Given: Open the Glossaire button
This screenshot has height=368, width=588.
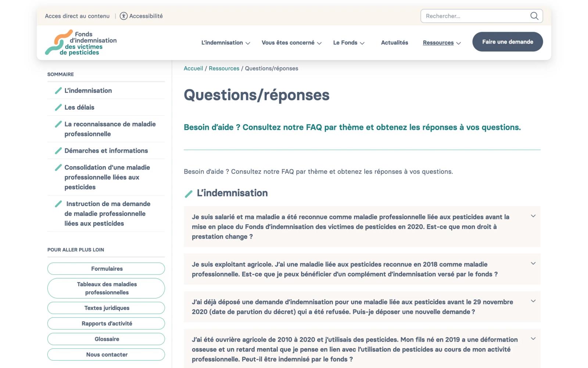Looking at the screenshot, I should click(x=106, y=339).
